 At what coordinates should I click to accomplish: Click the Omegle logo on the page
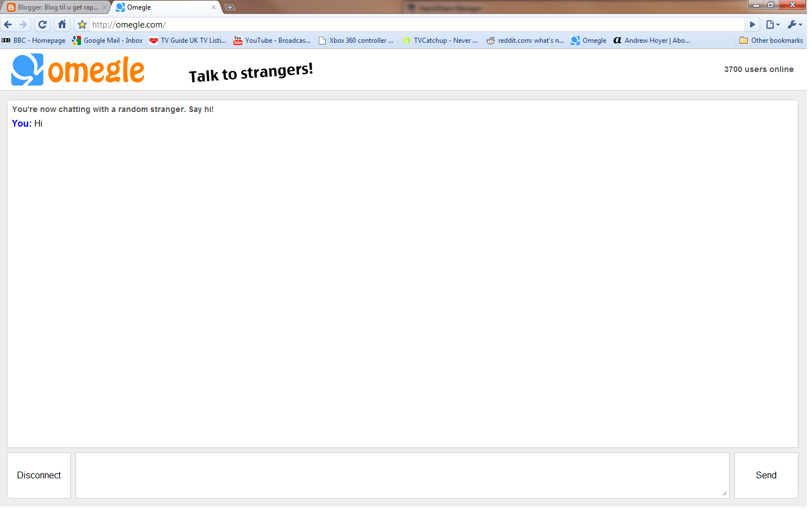(78, 70)
